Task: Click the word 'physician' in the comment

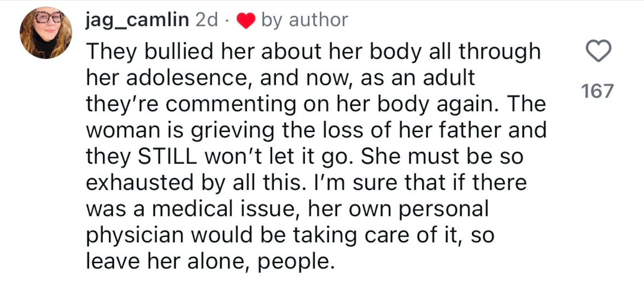Action: click(x=135, y=235)
